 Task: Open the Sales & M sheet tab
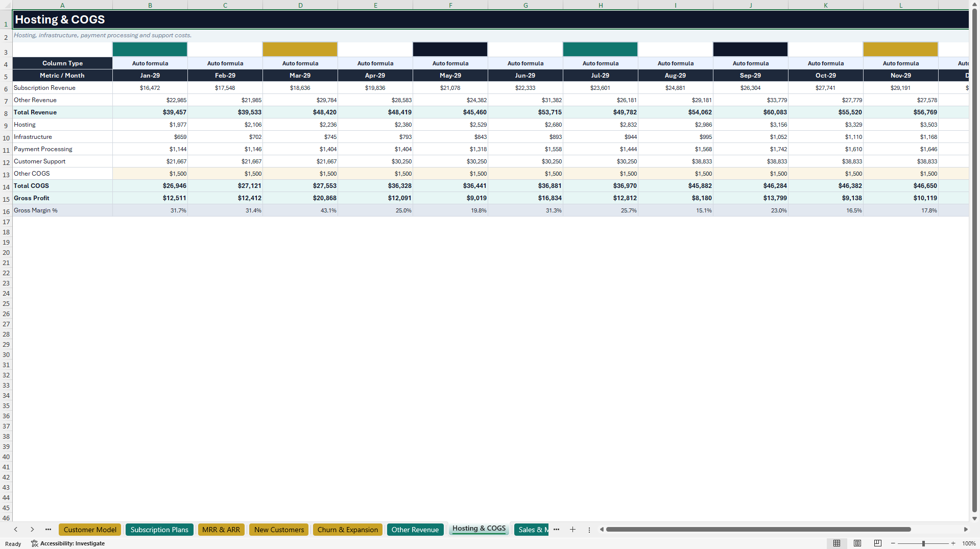click(531, 530)
